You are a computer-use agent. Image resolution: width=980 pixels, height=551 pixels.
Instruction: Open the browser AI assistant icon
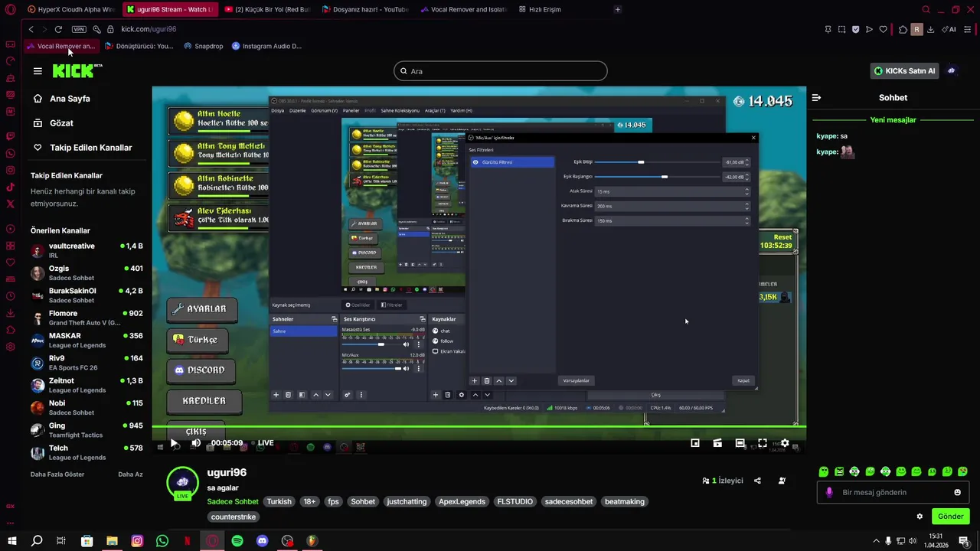point(949,29)
